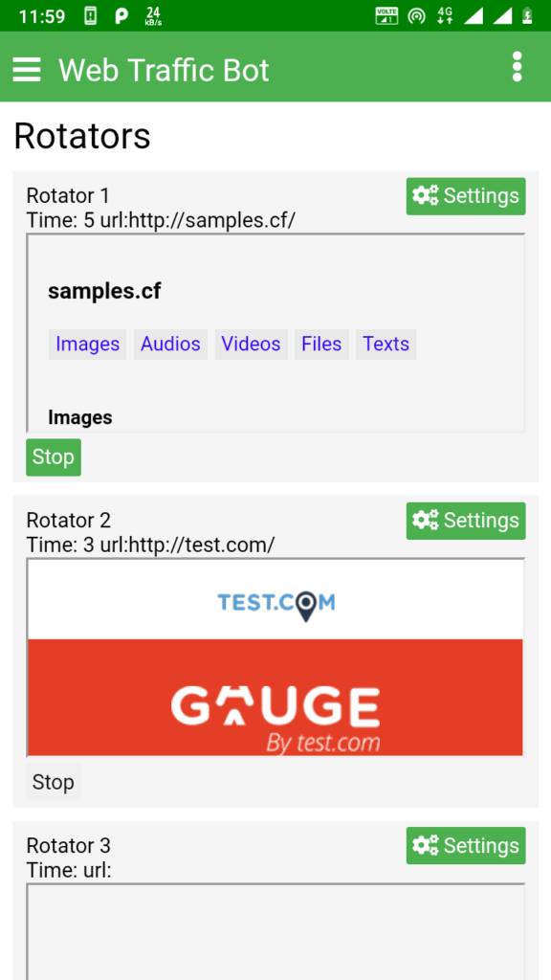Tap the battery icon in status bar
The width and height of the screenshot is (551, 980).
pos(527,15)
